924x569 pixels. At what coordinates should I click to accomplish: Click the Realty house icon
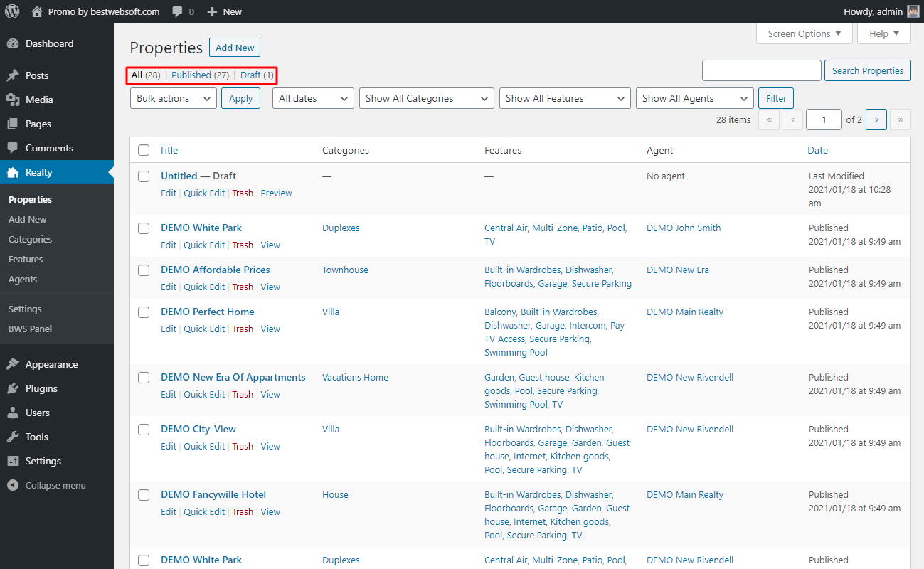[x=13, y=172]
